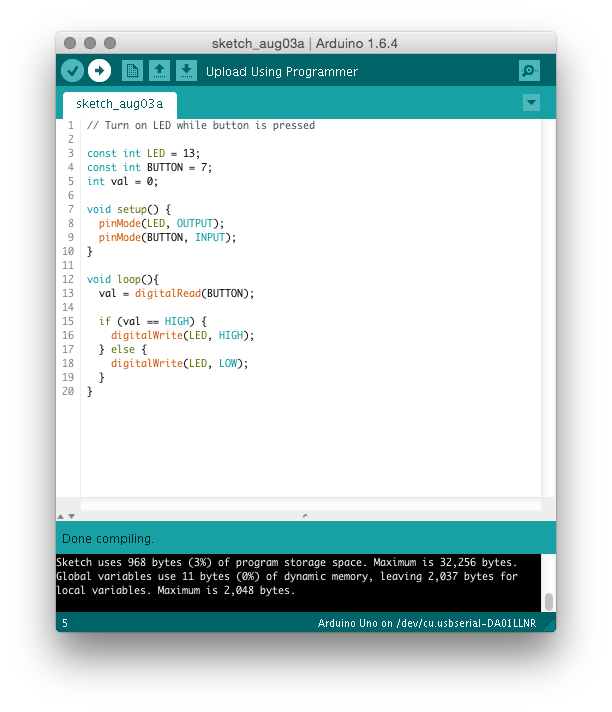Save the sketch using the down-arrow icon
This screenshot has height=712, width=612.
[186, 70]
